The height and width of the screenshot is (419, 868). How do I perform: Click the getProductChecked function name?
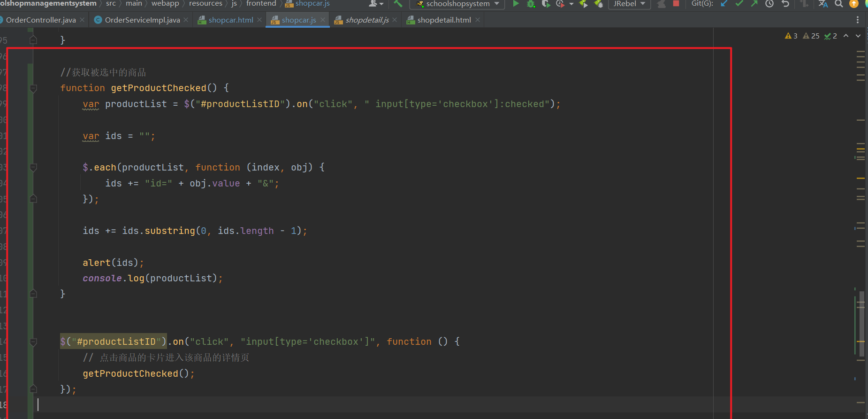(159, 88)
